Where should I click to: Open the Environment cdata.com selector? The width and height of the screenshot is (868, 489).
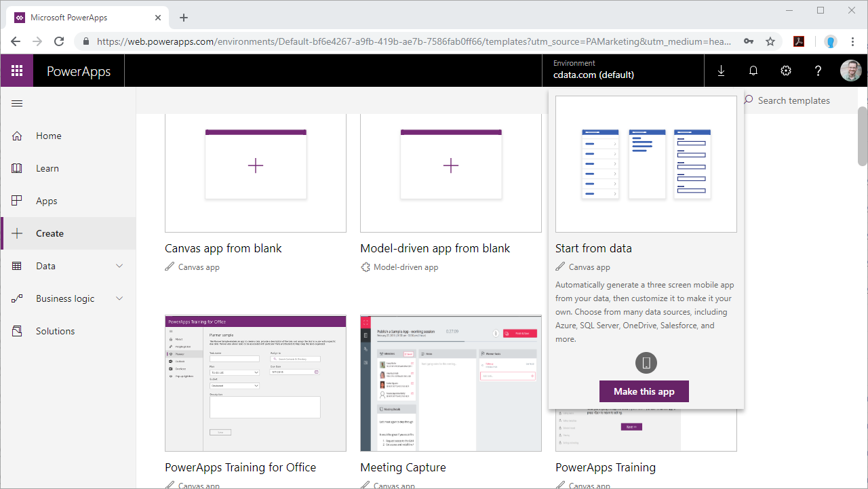coord(623,71)
